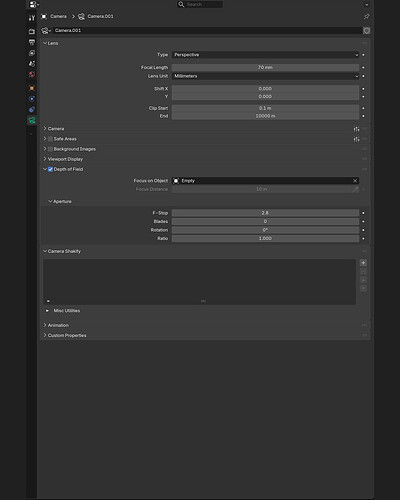The height and width of the screenshot is (500, 400).
Task: Click the Camera object breadcrumb icon
Action: tap(44, 16)
